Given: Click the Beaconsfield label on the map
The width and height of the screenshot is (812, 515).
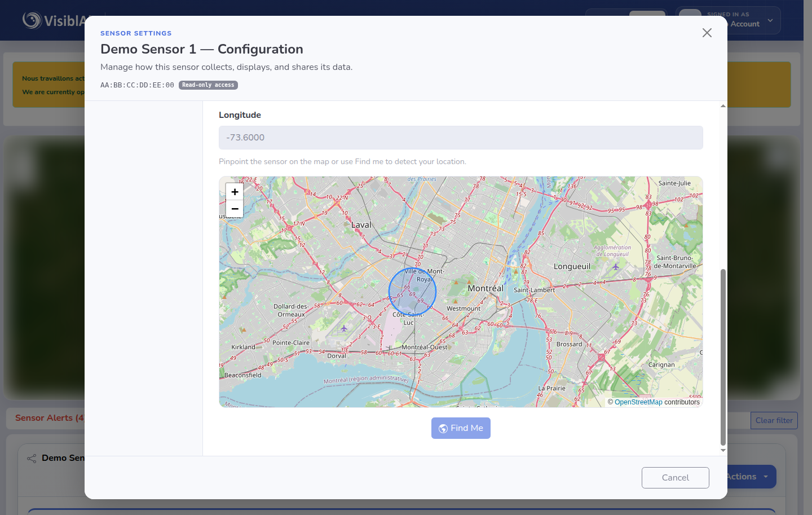Looking at the screenshot, I should 243,375.
